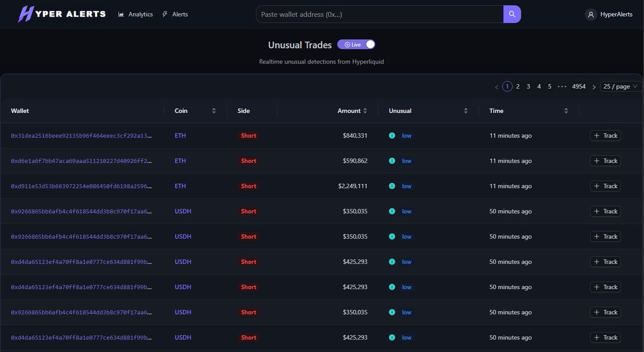
Task: Submit with the purple search magnifier button
Action: [512, 15]
